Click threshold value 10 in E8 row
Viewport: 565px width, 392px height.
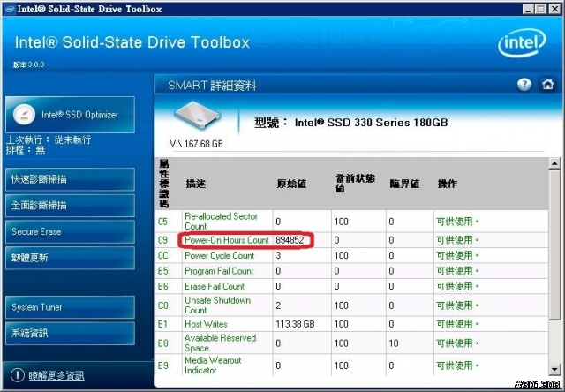[x=394, y=343]
